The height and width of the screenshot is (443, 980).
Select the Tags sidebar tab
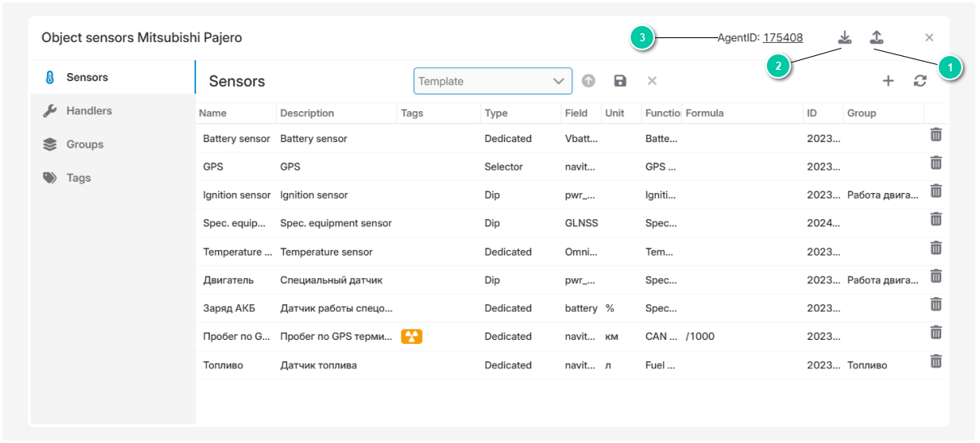(79, 178)
